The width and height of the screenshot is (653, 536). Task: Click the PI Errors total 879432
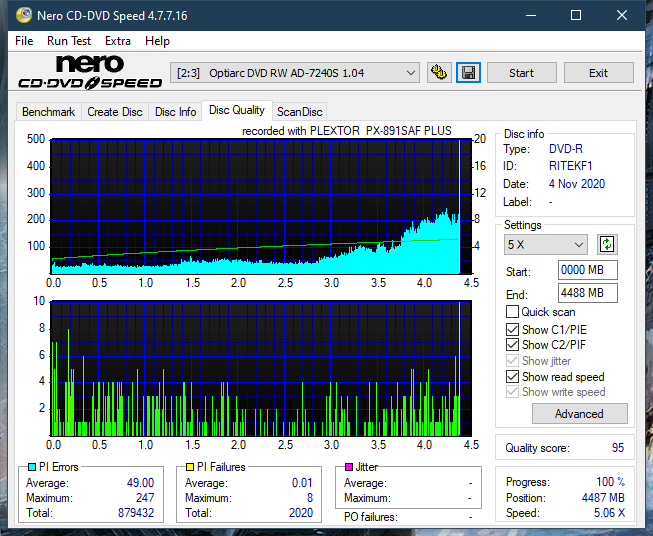click(136, 512)
